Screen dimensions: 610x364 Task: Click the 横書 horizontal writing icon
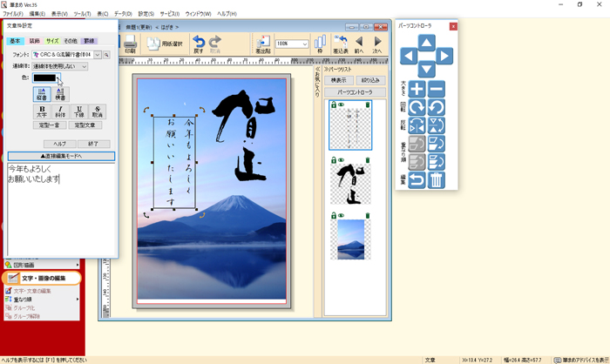click(61, 93)
